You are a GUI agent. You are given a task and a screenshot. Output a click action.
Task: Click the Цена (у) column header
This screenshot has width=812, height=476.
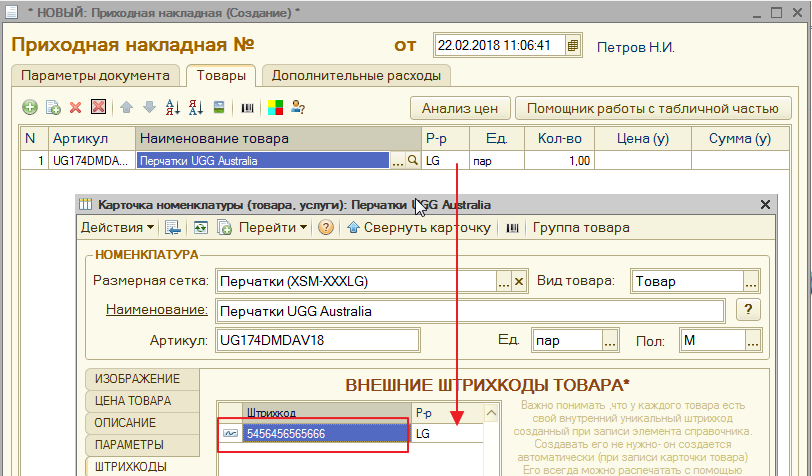(643, 139)
